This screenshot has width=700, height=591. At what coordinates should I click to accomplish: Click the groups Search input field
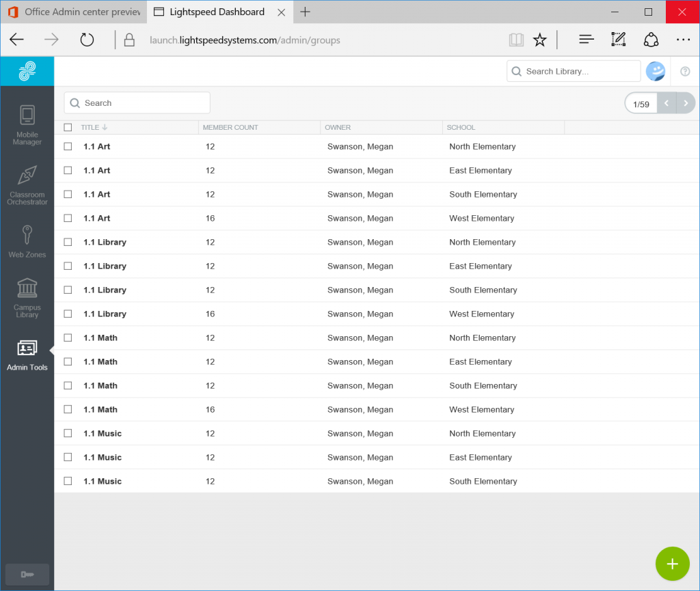click(x=137, y=103)
